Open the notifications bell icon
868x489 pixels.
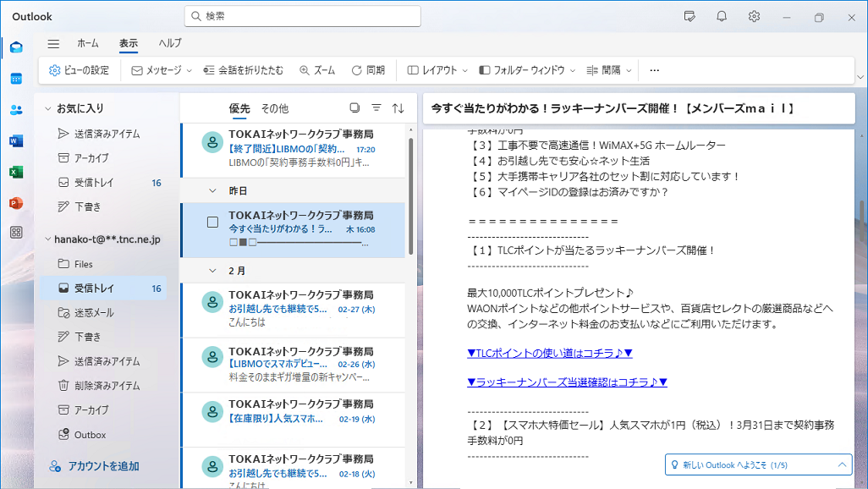(722, 16)
